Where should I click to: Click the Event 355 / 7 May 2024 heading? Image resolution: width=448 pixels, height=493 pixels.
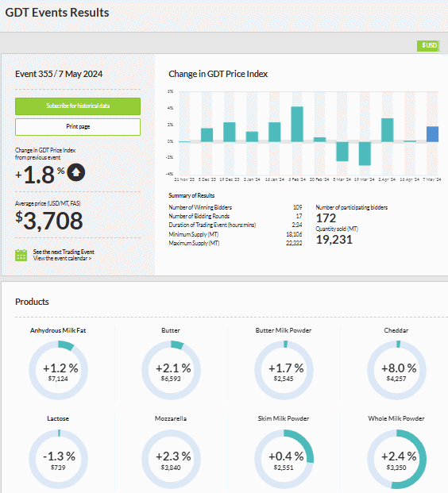click(59, 74)
